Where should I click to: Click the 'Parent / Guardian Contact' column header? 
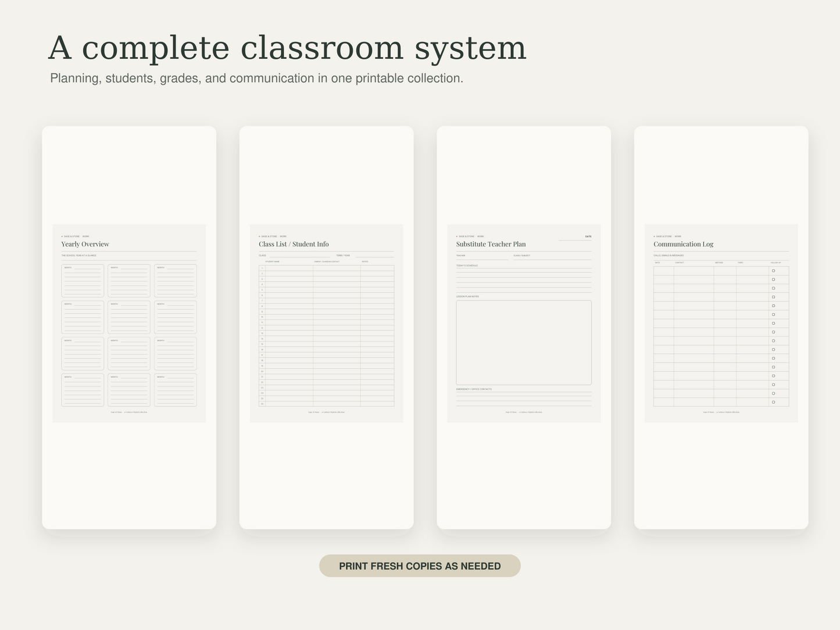point(327,262)
